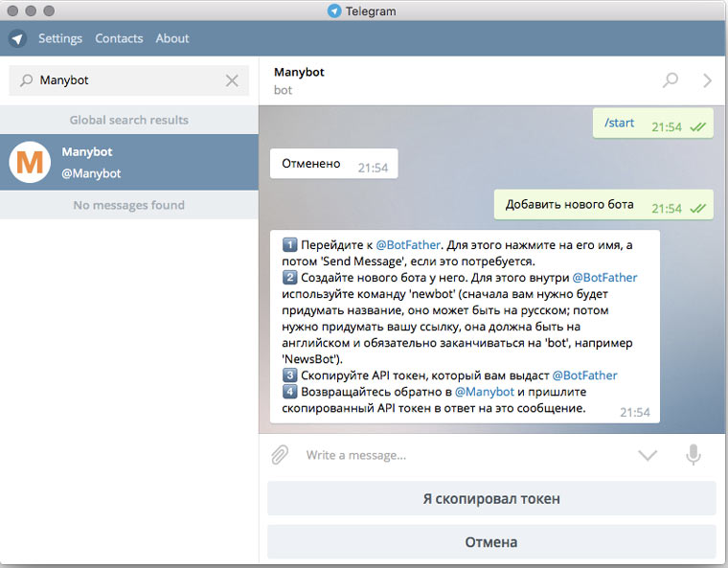Click the Telegram paper plane logo icon

pyautogui.click(x=17, y=38)
